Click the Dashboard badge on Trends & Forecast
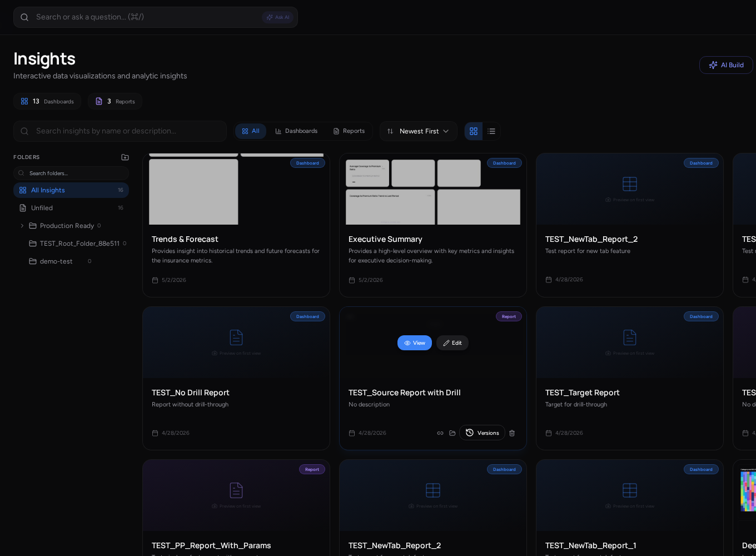The height and width of the screenshot is (556, 756). 307,163
